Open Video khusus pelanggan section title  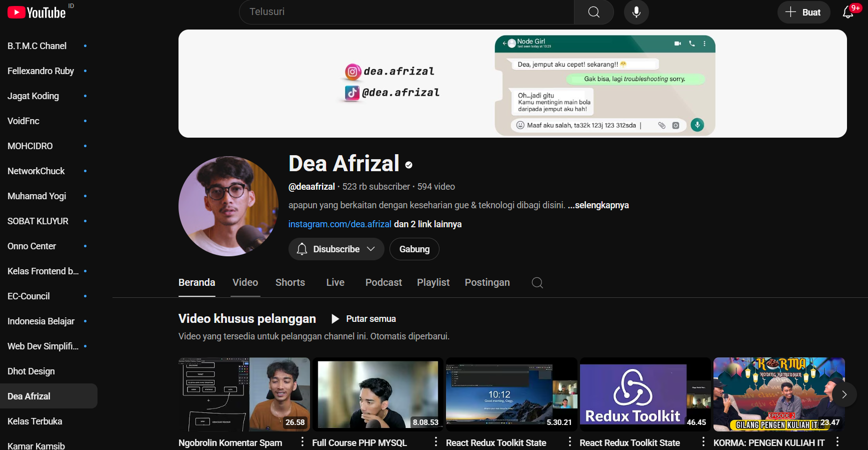click(x=247, y=319)
